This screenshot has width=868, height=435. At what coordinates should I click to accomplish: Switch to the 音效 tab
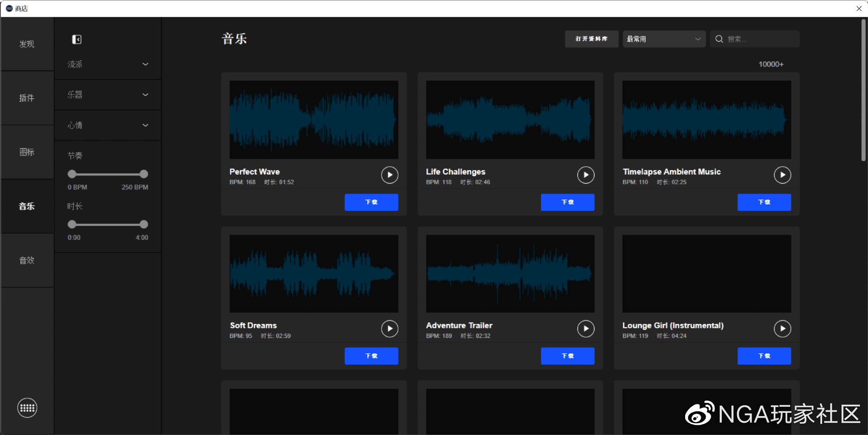(27, 260)
